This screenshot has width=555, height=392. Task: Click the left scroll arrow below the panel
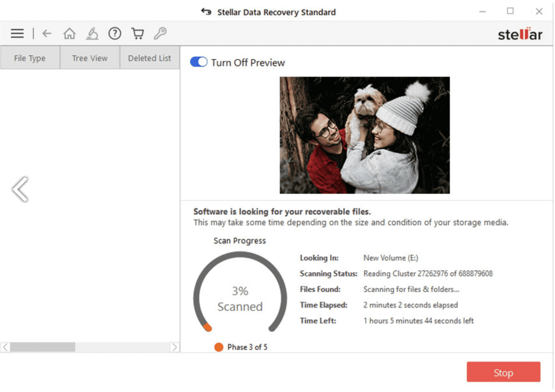(x=5, y=347)
